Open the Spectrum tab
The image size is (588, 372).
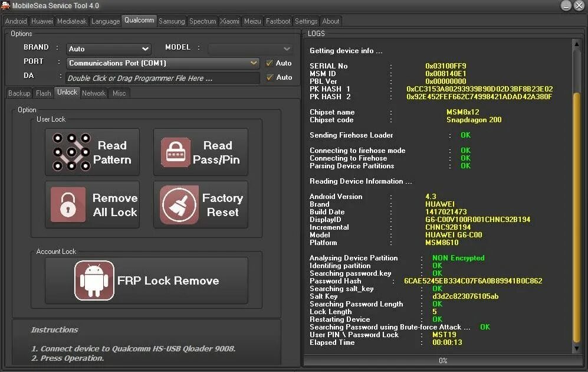tap(202, 21)
